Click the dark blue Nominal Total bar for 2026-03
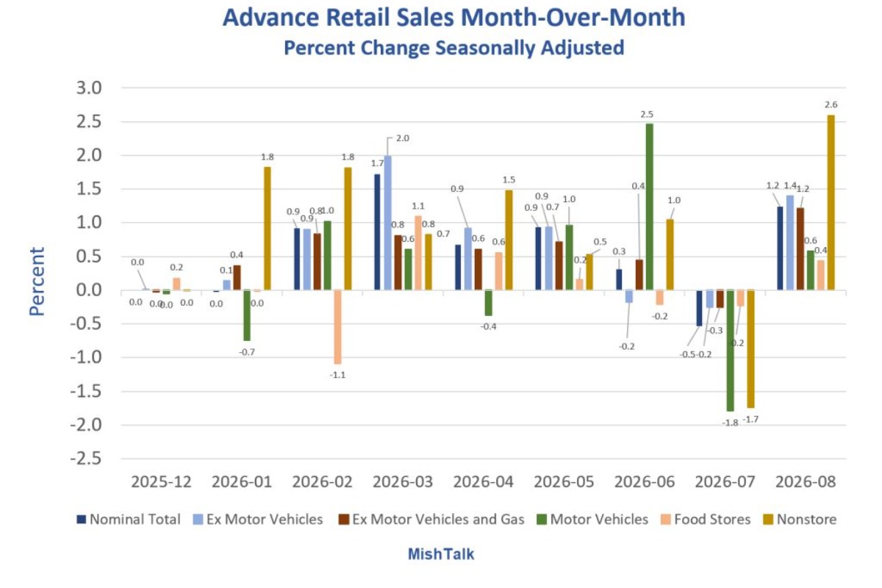 tap(377, 232)
